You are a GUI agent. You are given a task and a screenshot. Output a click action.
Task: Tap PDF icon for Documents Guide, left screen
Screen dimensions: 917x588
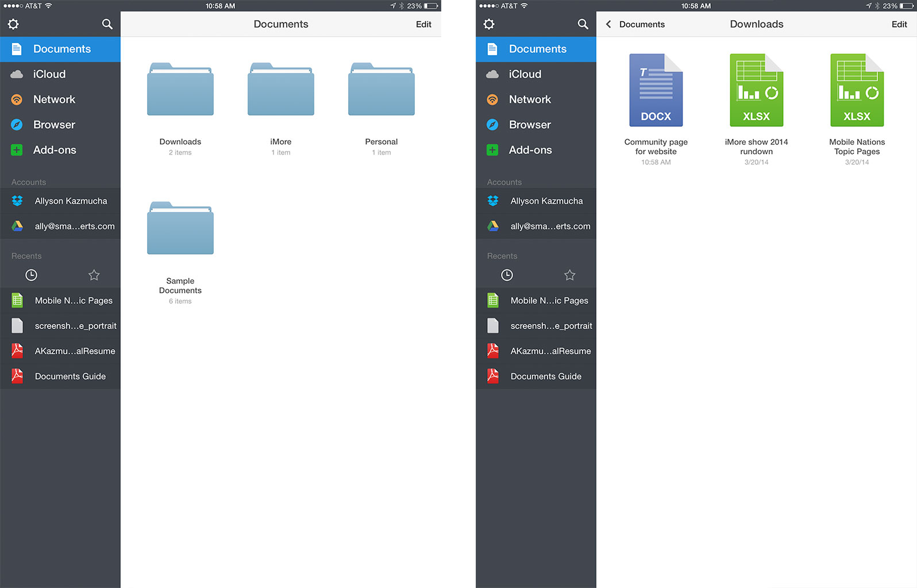(18, 376)
